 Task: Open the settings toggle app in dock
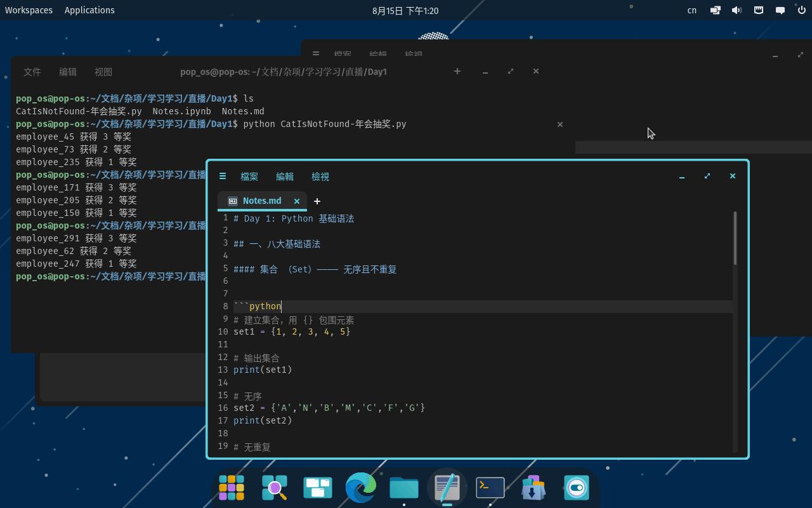coord(577,488)
